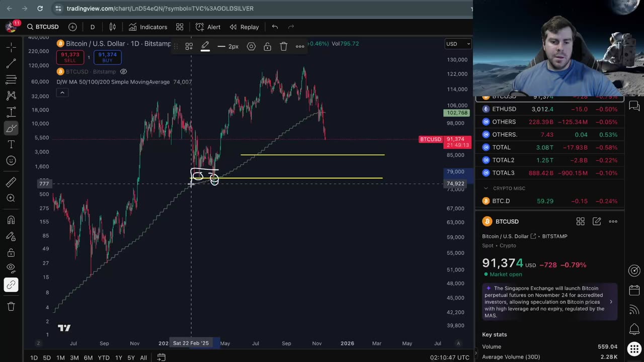Select the 5D date range tab
The image size is (644, 362).
point(47,357)
